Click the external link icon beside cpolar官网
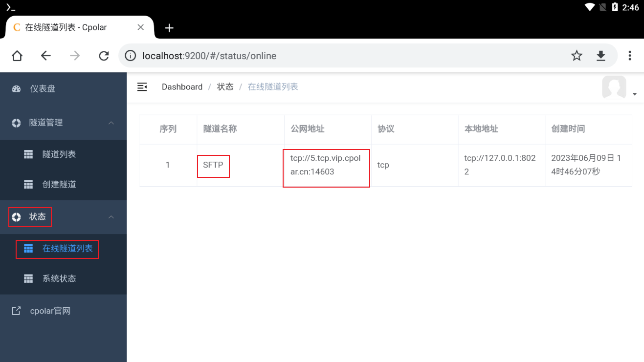Image resolution: width=644 pixels, height=362 pixels. click(x=16, y=311)
